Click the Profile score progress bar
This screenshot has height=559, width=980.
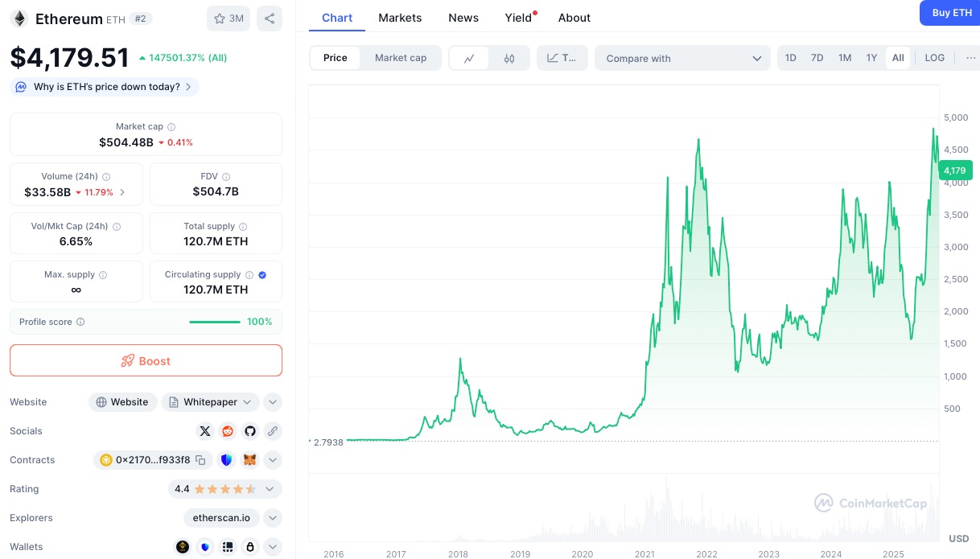215,322
